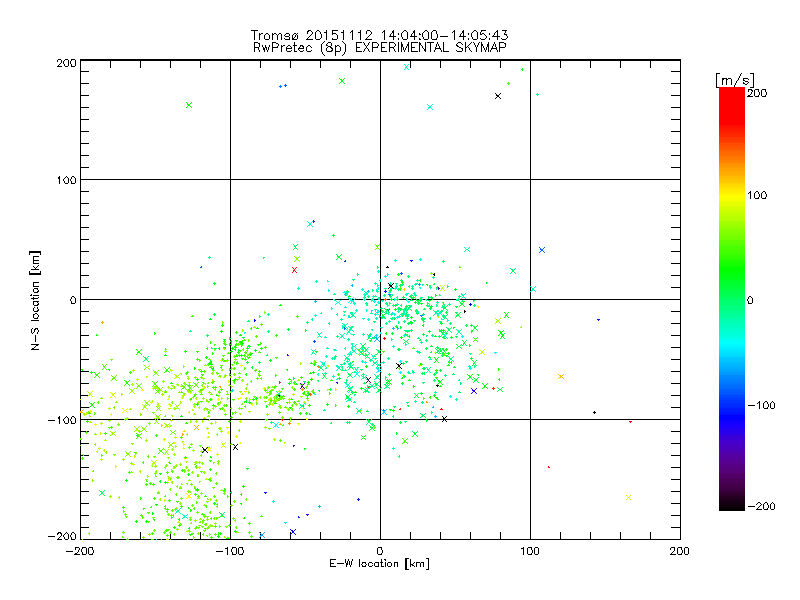Image resolution: width=800 pixels, height=600 pixels.
Task: Click the black X marker near -117 km, -125 km
Action: (205, 450)
